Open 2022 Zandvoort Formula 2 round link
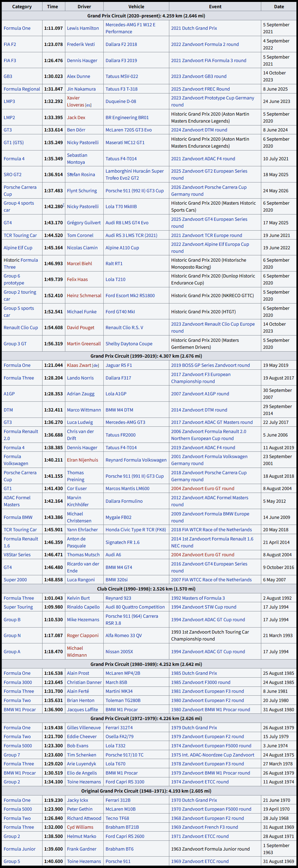298x868 pixels. point(204,44)
